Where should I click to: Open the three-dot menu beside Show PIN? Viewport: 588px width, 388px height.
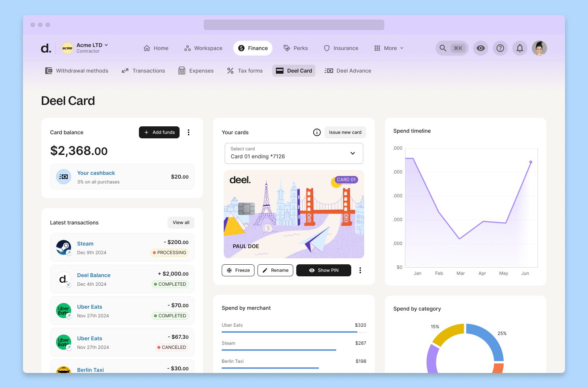point(360,270)
